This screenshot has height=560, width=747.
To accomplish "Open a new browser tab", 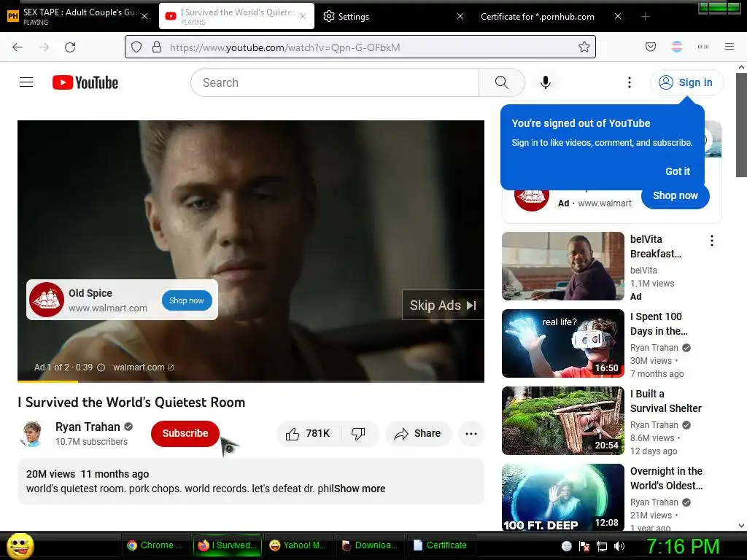I will click(x=645, y=17).
